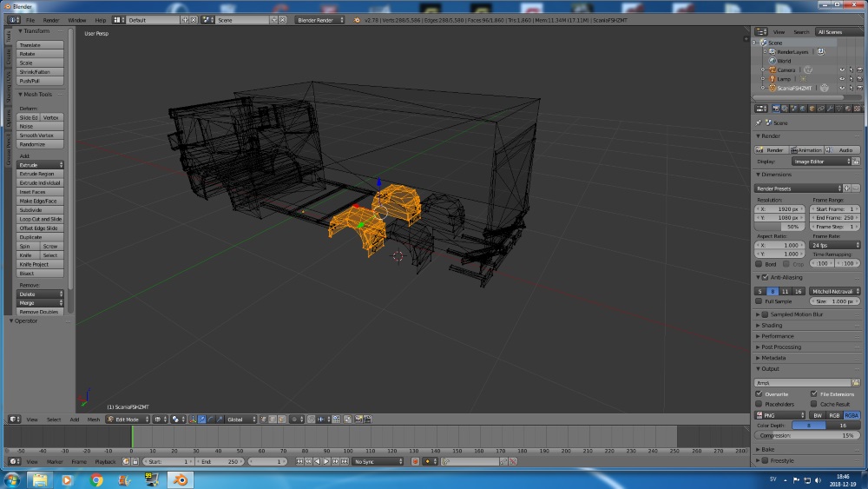Click the 3D manipulator widget toggle icon
This screenshot has height=489, width=868.
[193, 420]
